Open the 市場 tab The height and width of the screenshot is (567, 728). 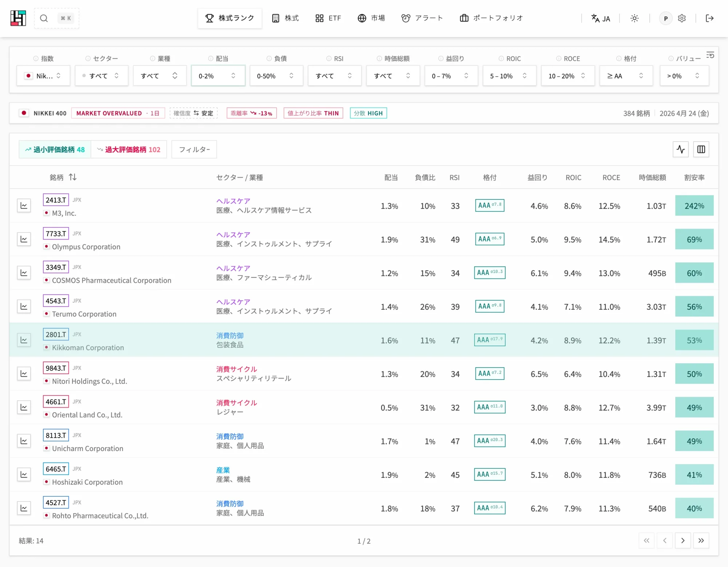click(371, 18)
